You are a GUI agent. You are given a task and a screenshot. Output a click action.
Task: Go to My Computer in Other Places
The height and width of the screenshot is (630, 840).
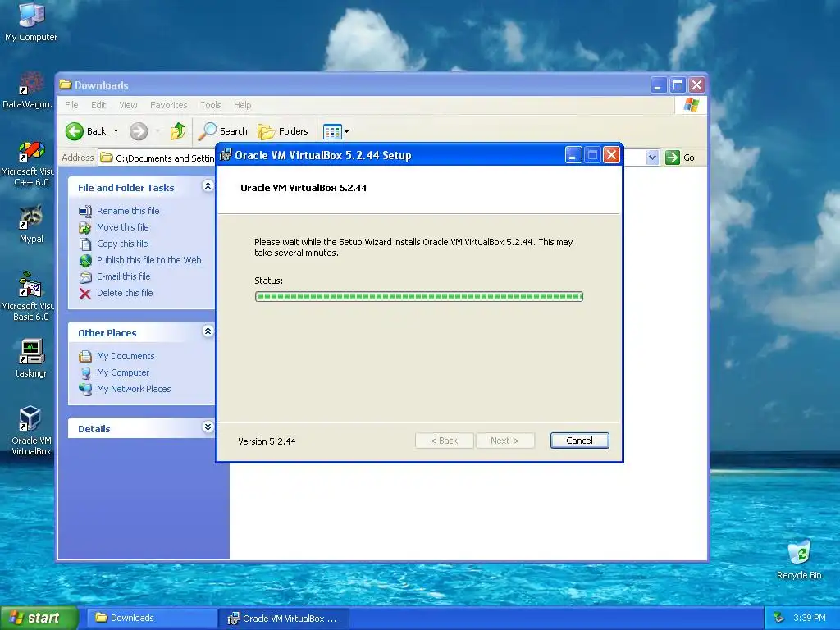click(123, 372)
